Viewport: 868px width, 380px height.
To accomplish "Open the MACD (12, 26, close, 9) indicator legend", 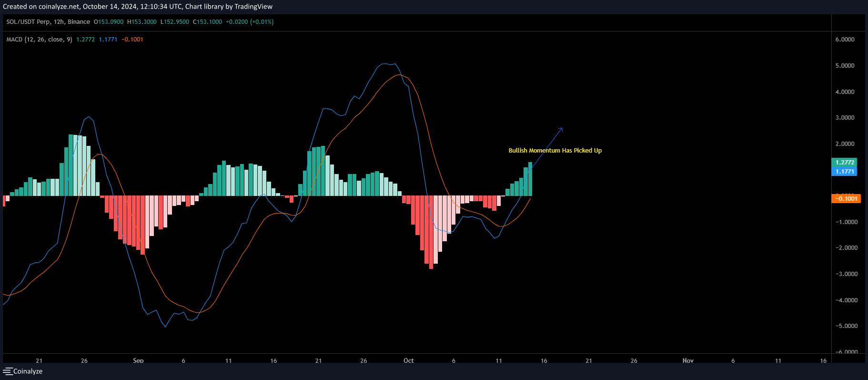I will pos(39,40).
